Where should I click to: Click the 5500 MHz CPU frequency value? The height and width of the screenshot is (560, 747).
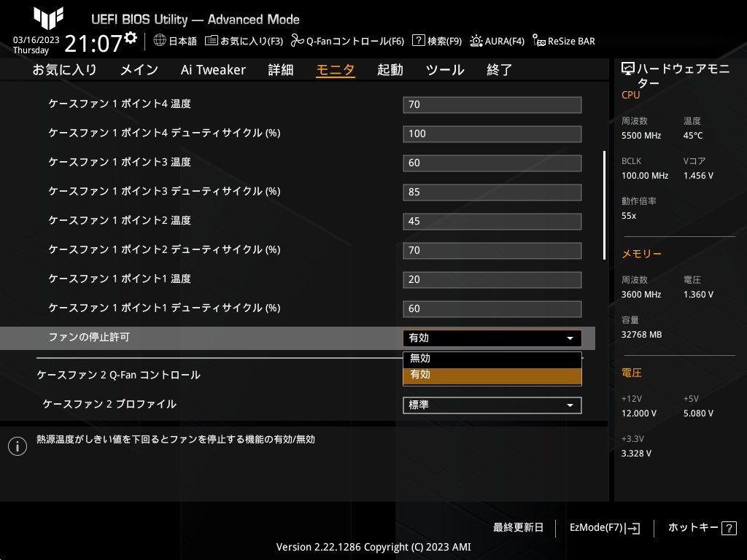click(641, 136)
